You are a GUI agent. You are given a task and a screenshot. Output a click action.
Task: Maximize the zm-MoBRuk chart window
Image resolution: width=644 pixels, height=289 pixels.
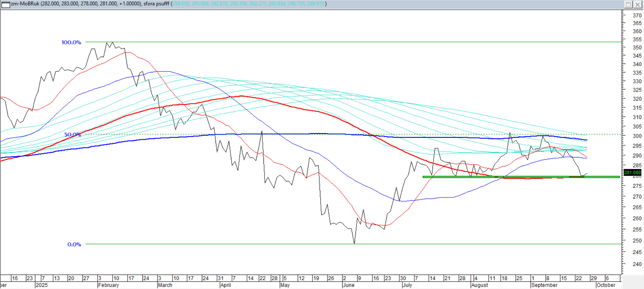628,4
